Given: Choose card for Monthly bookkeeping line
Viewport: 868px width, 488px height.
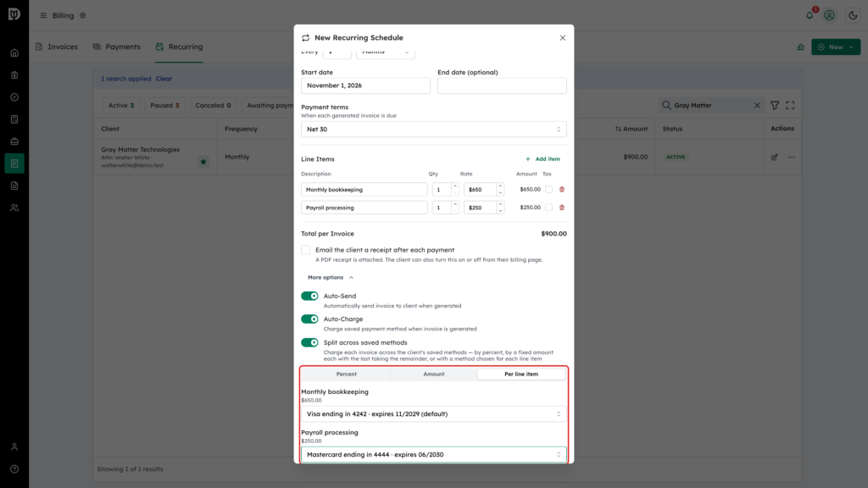Looking at the screenshot, I should pyautogui.click(x=433, y=413).
